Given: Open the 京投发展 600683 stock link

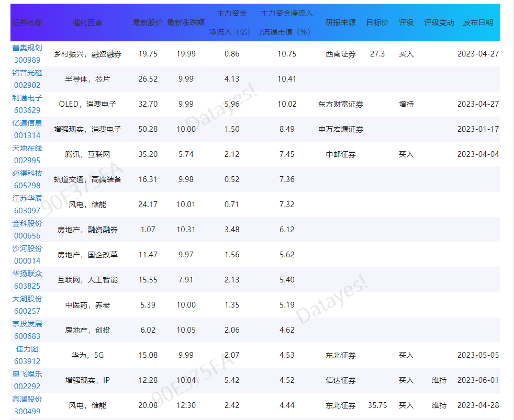Looking at the screenshot, I should (27, 330).
